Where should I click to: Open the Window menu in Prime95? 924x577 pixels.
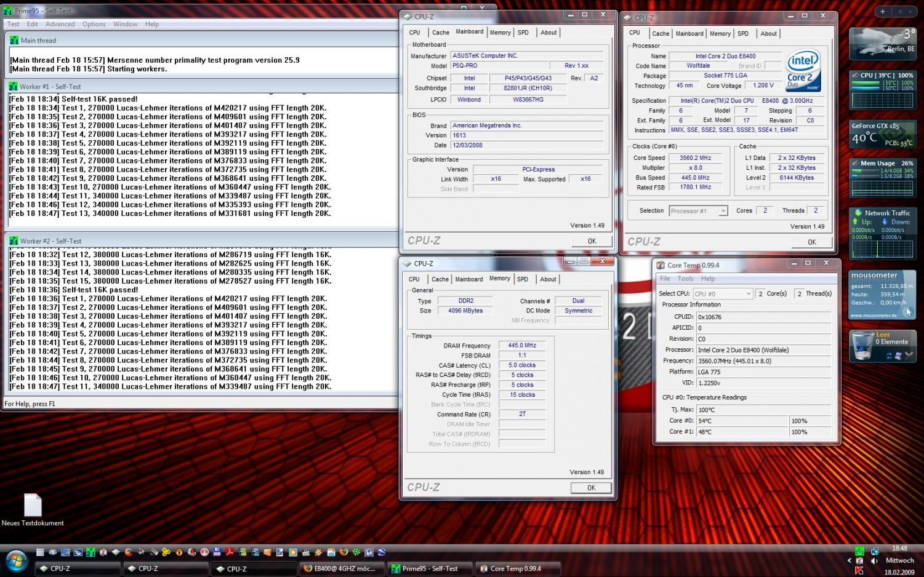pos(125,24)
